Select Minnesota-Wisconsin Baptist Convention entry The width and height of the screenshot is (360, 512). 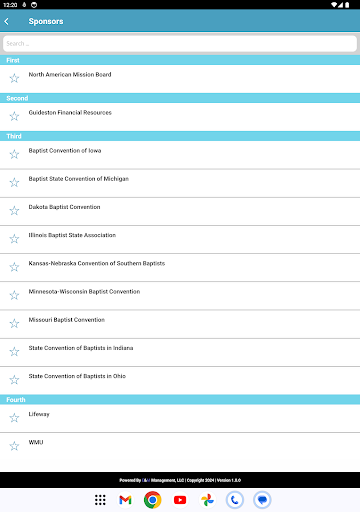pos(180,296)
